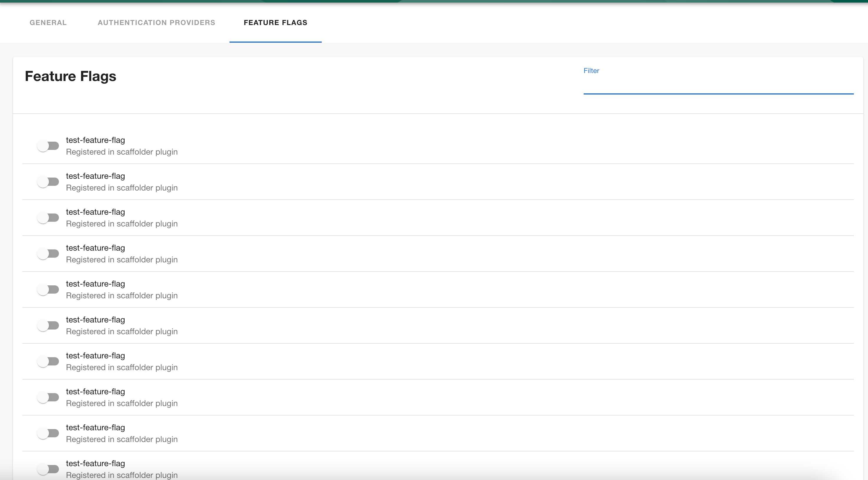Toggle the fourth test-feature-flag on
This screenshot has width=868, height=480.
click(x=48, y=253)
